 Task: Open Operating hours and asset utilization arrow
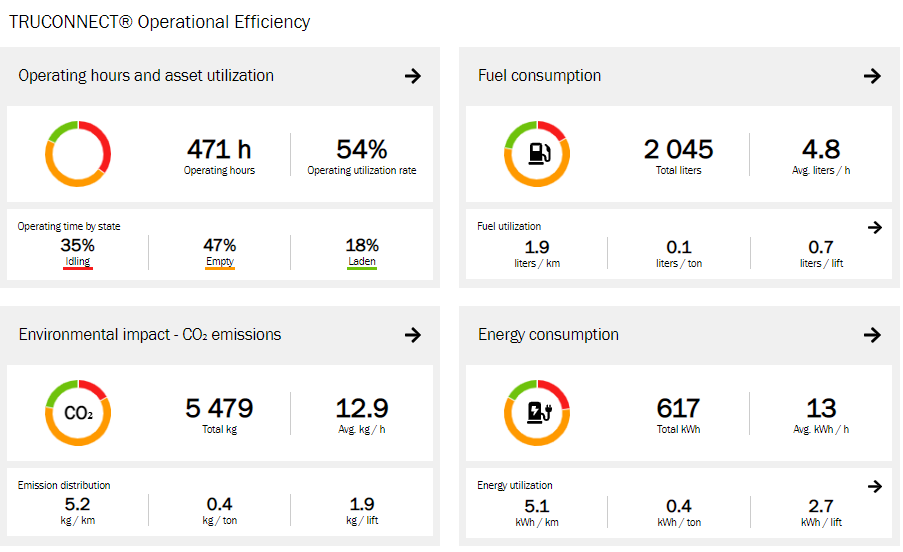click(413, 76)
